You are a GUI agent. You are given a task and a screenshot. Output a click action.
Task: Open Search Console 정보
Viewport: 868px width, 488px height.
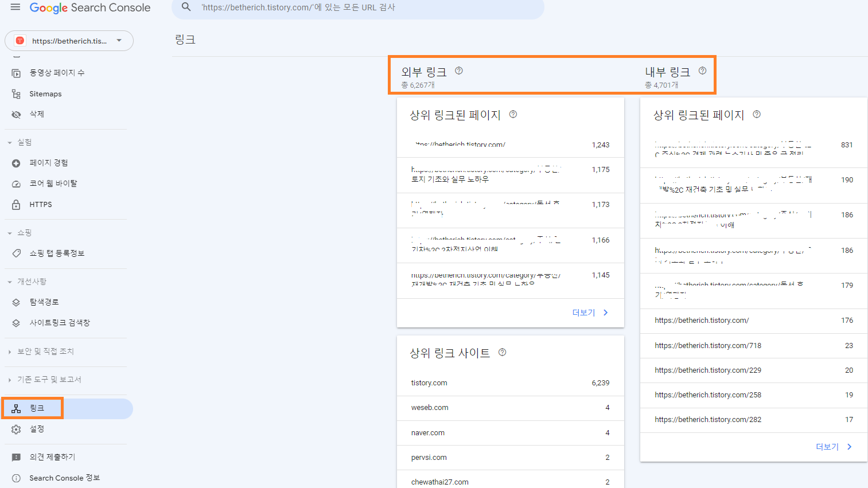click(64, 478)
